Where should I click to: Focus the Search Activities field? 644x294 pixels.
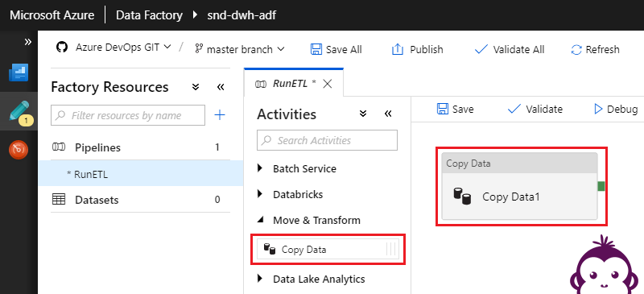(327, 140)
